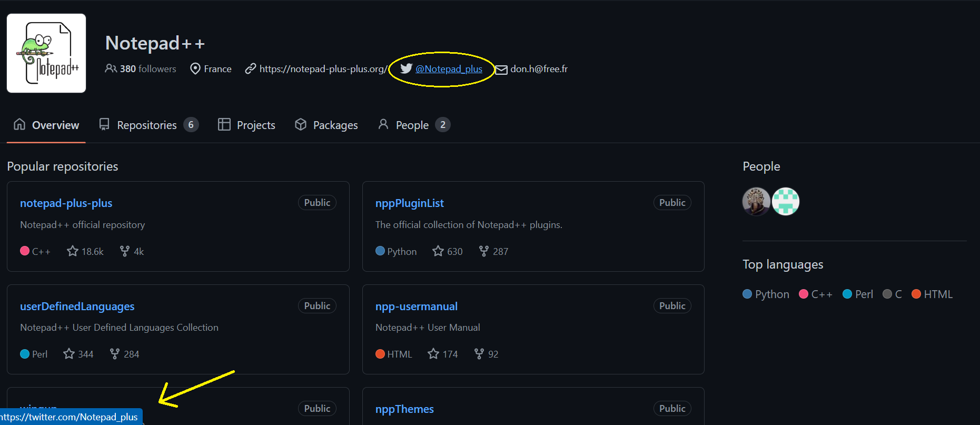Viewport: 980px width, 425px height.
Task: Click the link chain icon before the website URL
Action: pos(250,68)
